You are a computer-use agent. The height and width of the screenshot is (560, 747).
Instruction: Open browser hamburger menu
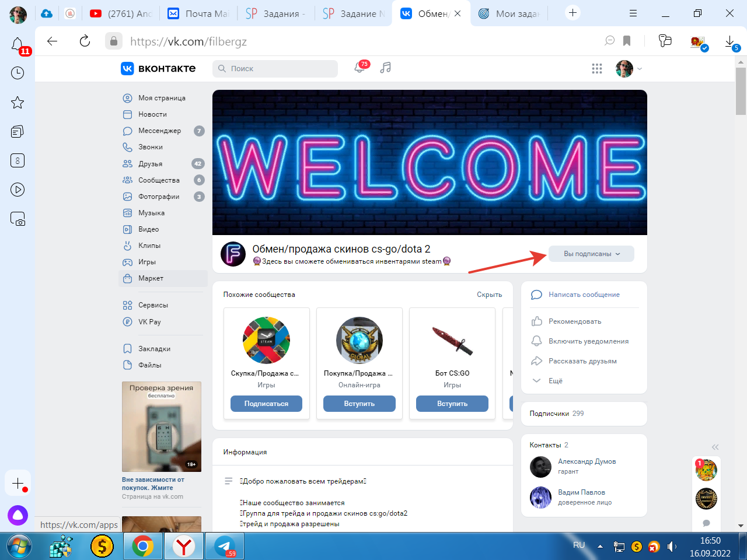tap(633, 13)
